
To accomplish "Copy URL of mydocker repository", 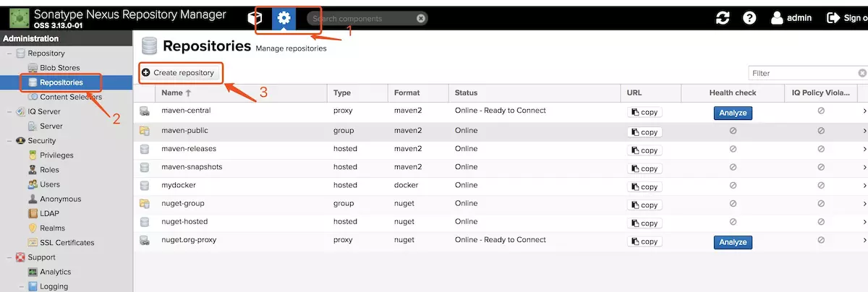I will [644, 186].
